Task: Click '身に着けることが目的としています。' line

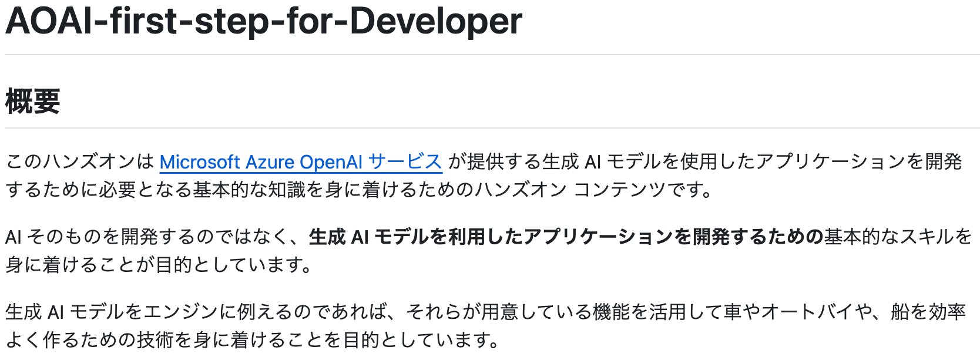Action: [x=159, y=265]
